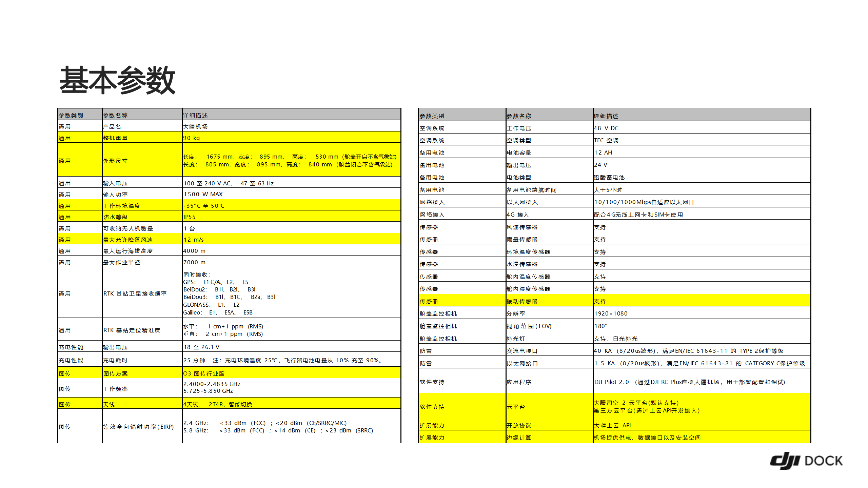The image size is (868, 488).
Task: Select the 最大允许降落风速 cell
Action: 142,239
